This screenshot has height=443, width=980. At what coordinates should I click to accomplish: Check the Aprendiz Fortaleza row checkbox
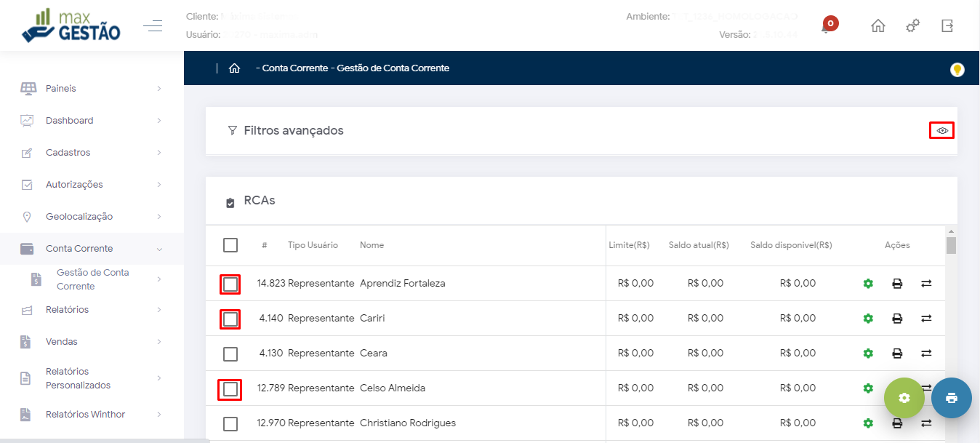point(230,284)
